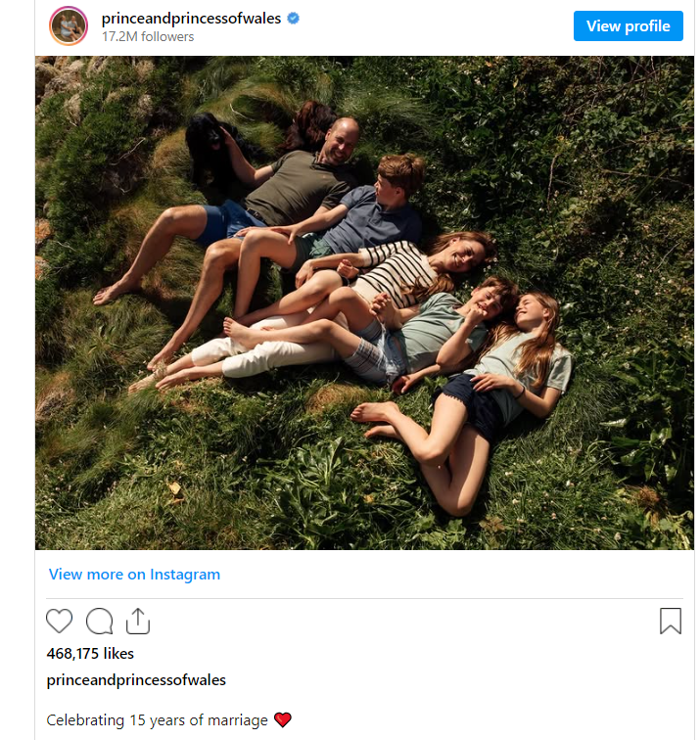
Task: Select the 17.2M followers text
Action: pos(148,37)
